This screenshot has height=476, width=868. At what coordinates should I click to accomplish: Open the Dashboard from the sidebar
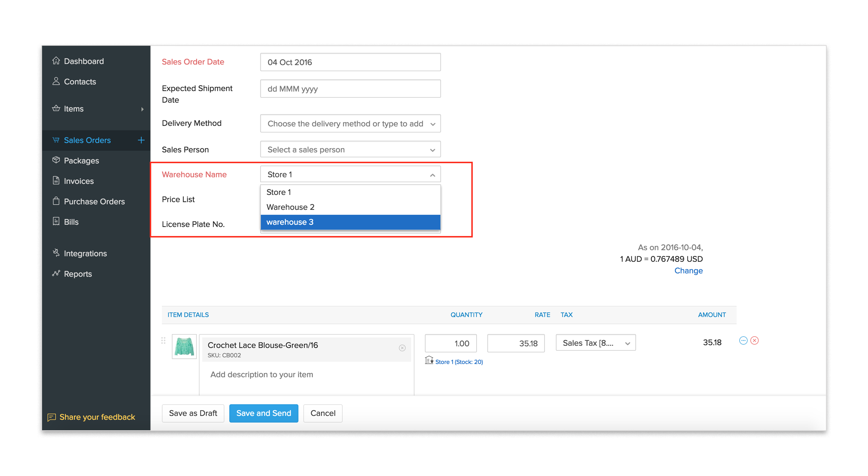[83, 61]
